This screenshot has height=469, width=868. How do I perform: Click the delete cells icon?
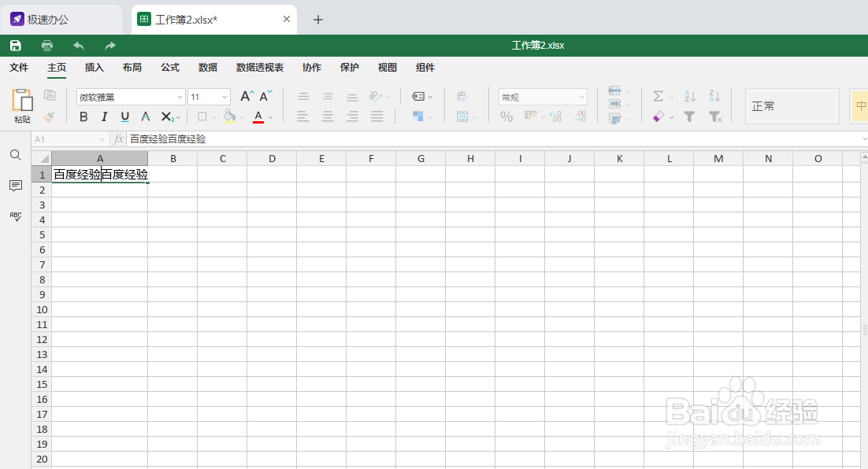pos(614,104)
